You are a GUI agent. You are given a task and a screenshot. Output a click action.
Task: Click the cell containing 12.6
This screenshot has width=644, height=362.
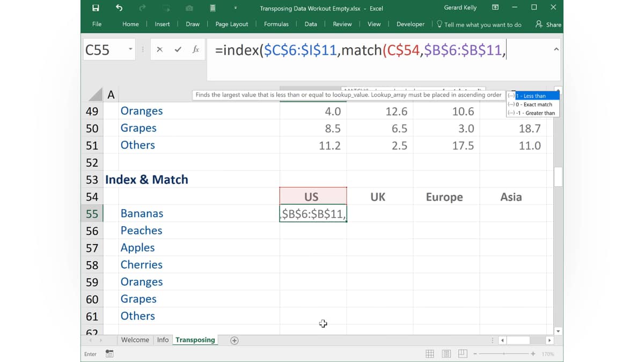[379, 111]
